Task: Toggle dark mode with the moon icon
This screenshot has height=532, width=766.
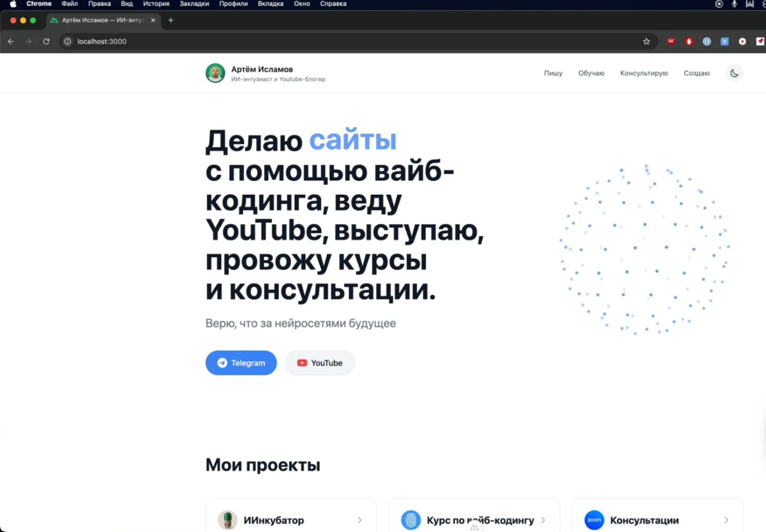Action: [x=734, y=73]
